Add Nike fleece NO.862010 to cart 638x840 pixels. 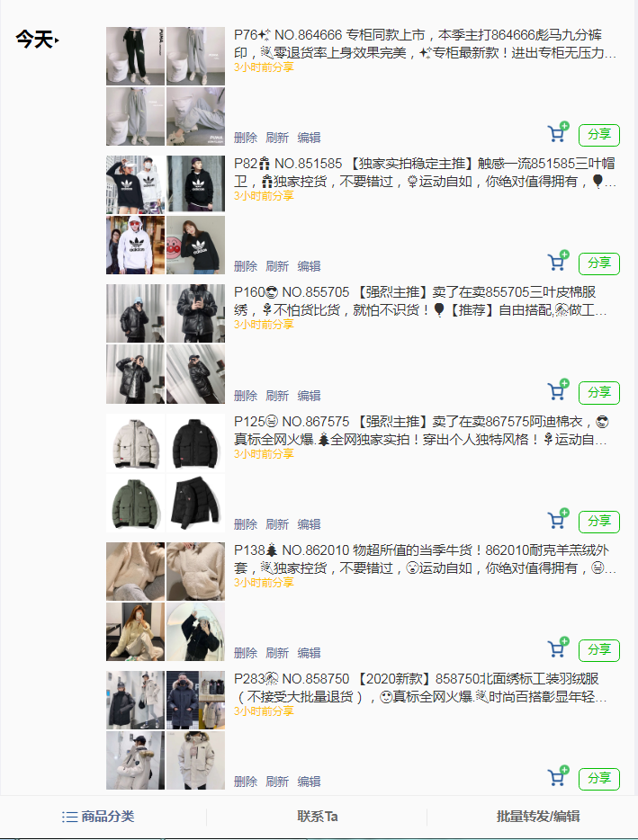click(558, 648)
